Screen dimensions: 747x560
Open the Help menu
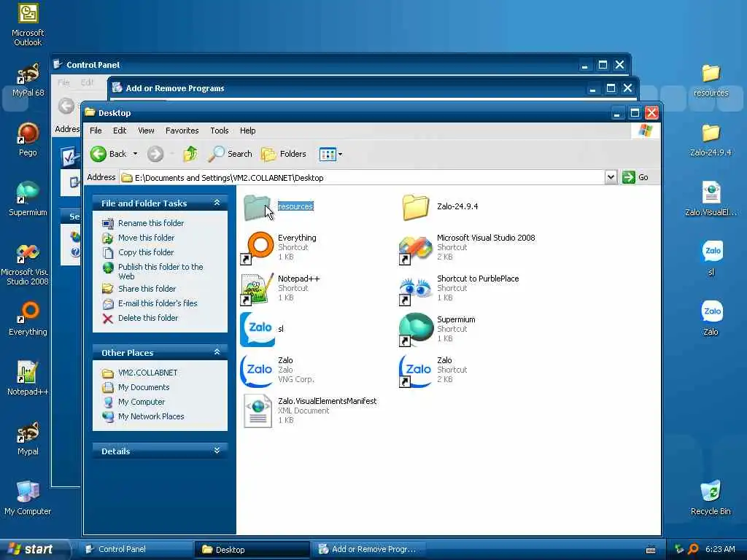coord(248,131)
